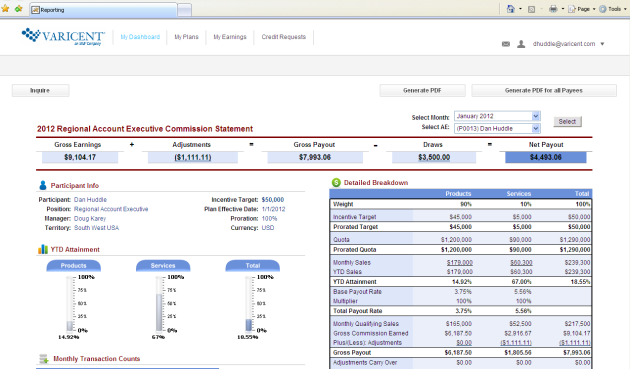Click the Gross Payout $7,993.06 summary box
The width and height of the screenshot is (630, 369).
click(x=315, y=158)
